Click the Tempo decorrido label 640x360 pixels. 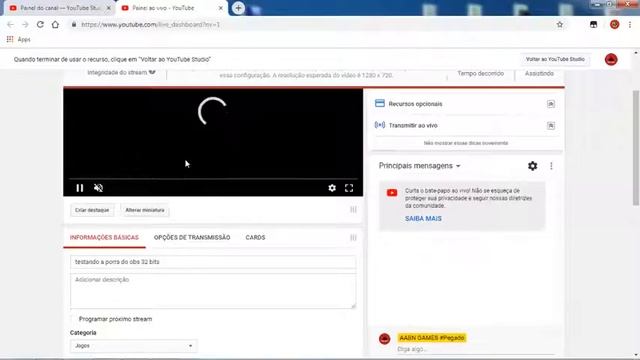(480, 73)
